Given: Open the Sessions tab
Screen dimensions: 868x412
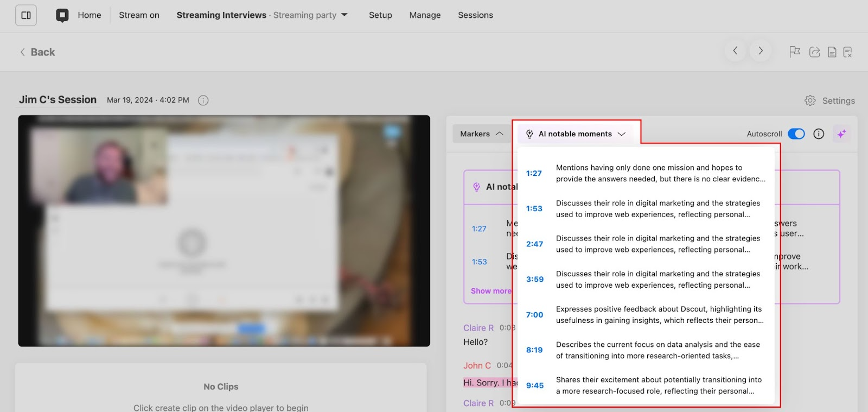Looking at the screenshot, I should (475, 15).
